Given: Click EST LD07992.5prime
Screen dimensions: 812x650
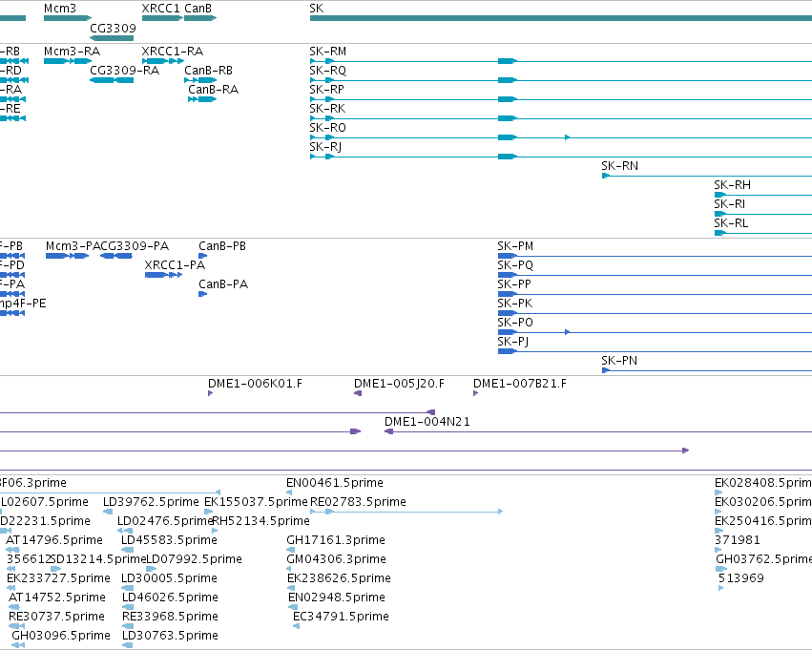Looking at the screenshot, I should click(x=151, y=569).
